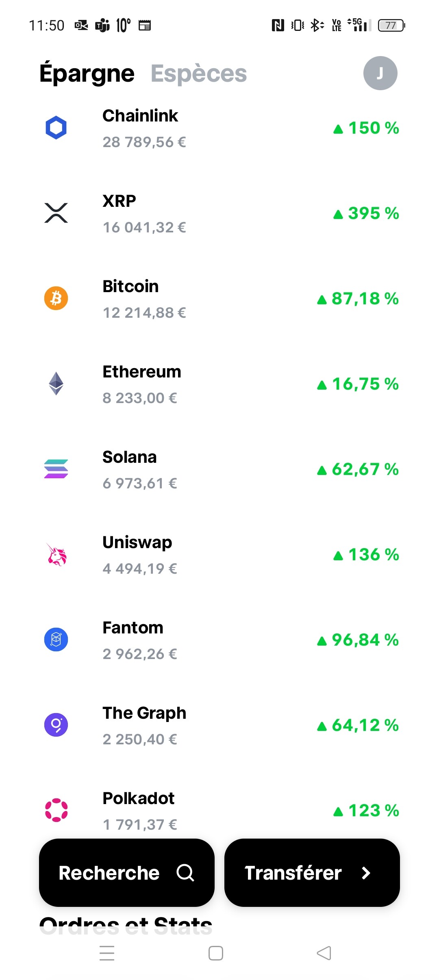The image size is (439, 980).
Task: Tap the blue Fantom logo icon
Action: click(56, 640)
